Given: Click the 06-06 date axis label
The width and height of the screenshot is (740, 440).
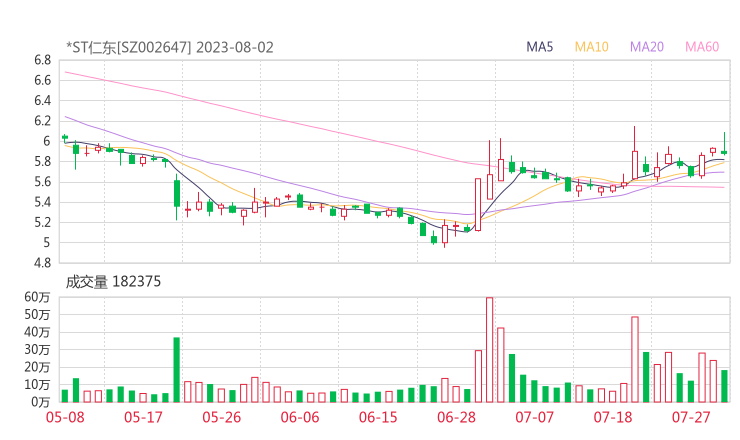Looking at the screenshot, I should pos(300,417).
